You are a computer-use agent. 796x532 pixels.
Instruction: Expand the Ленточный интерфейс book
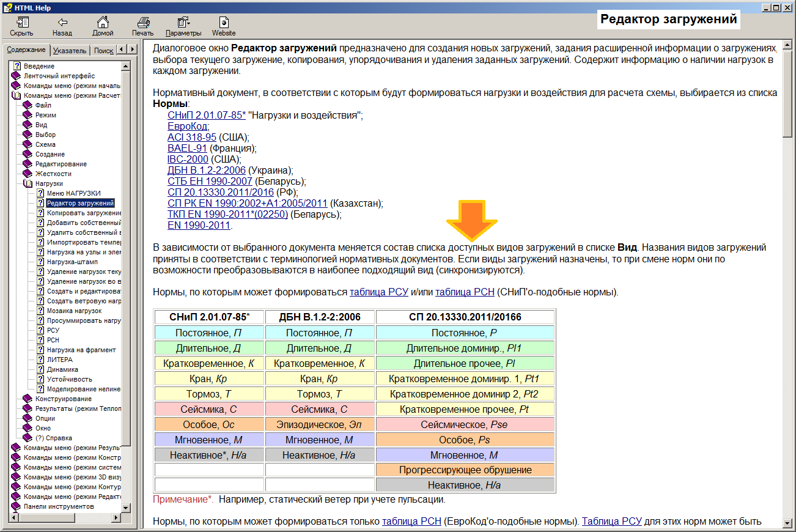pyautogui.click(x=16, y=76)
